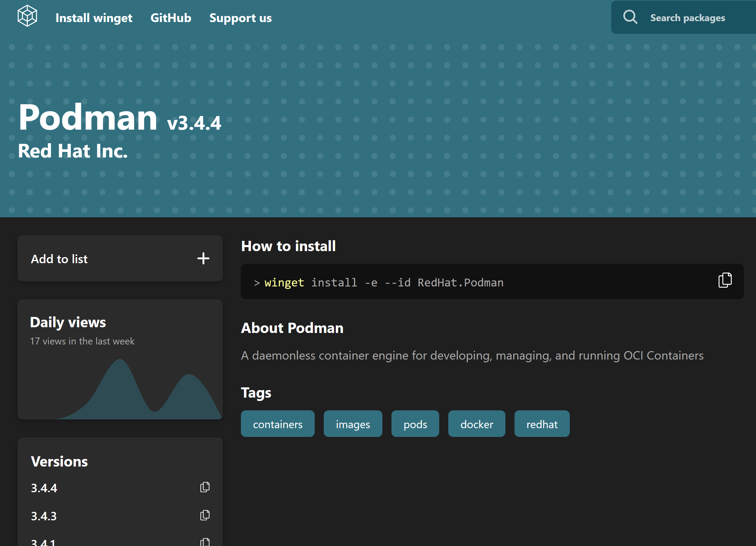Select the containers tag
Screen dimensions: 756x546
click(277, 424)
